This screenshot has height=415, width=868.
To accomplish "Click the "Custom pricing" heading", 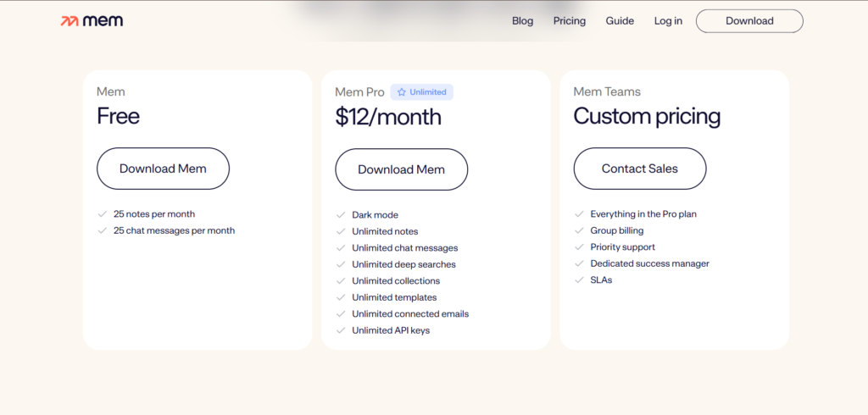I will (647, 117).
